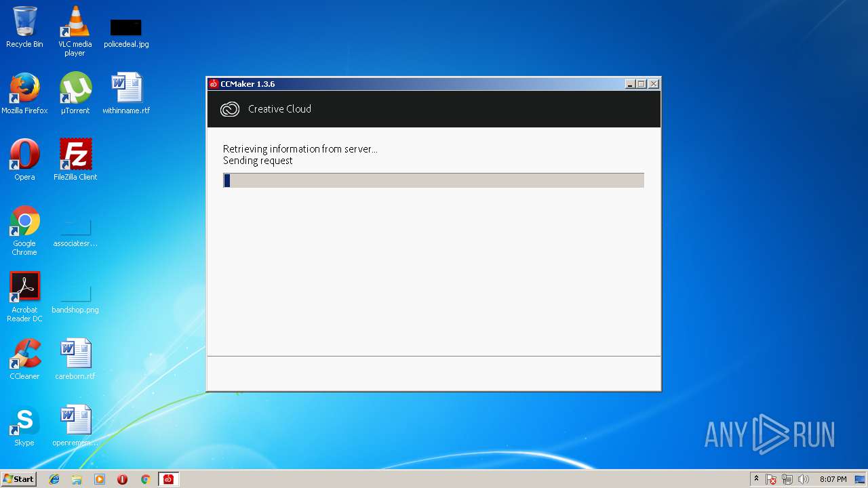This screenshot has width=868, height=488.
Task: Launch FileZilla Client shortcut
Action: (x=75, y=160)
